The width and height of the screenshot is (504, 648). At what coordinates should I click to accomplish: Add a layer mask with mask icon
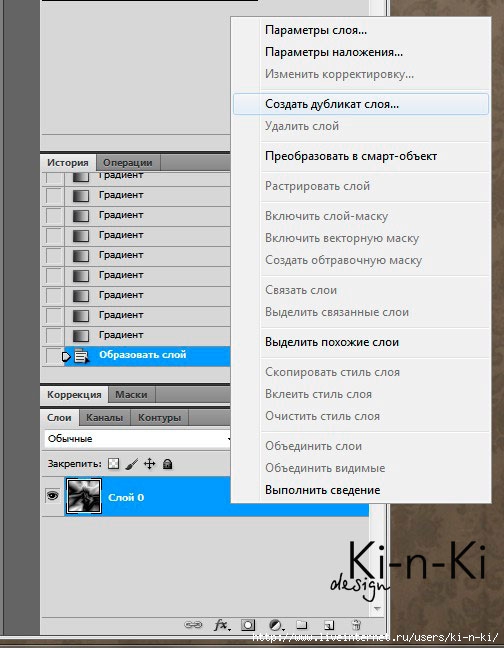248,625
